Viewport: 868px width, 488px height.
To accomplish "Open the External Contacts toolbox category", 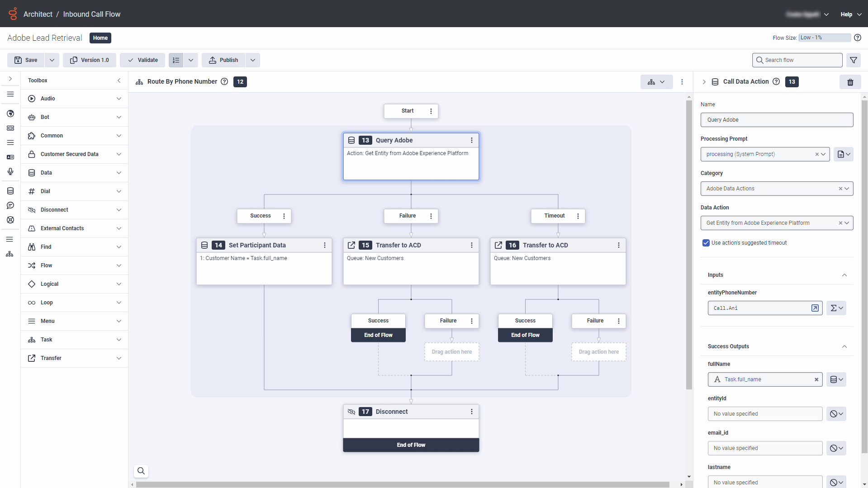I will click(74, 228).
